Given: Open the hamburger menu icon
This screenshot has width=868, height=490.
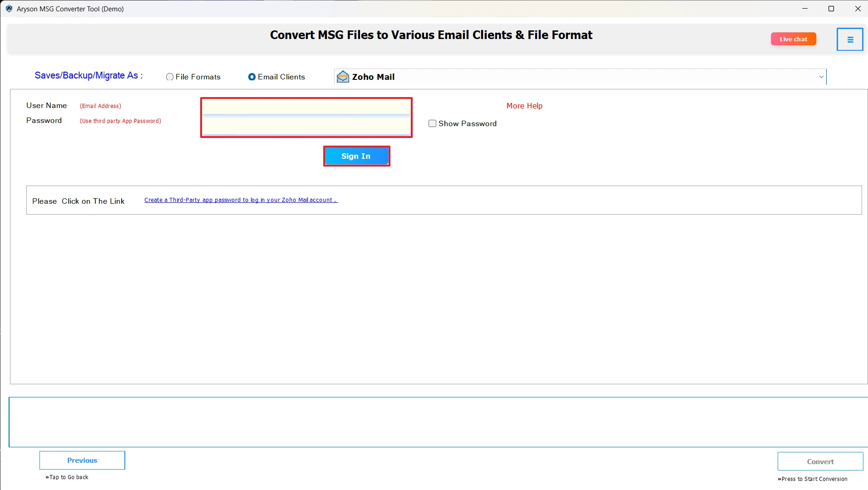Looking at the screenshot, I should click(850, 39).
